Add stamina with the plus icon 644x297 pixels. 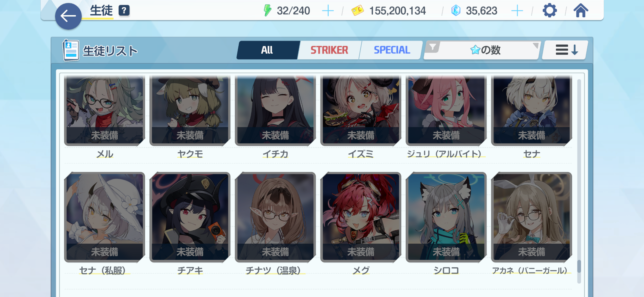328,11
